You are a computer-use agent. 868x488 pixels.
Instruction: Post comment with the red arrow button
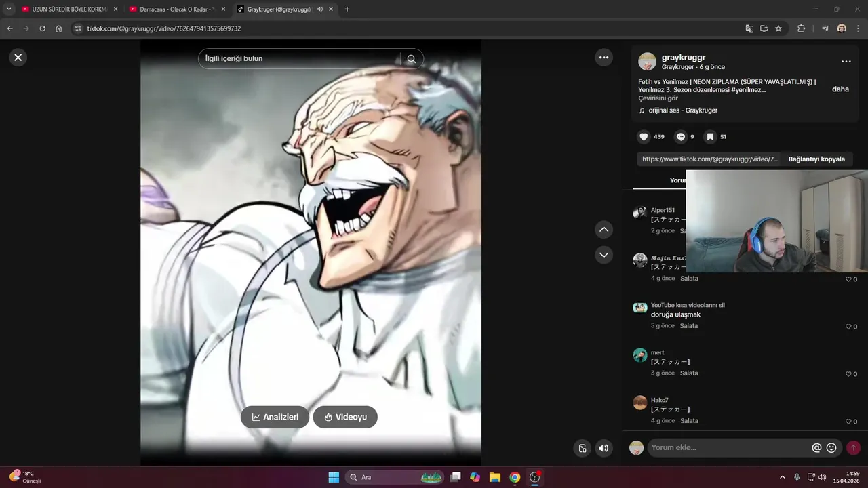(854, 448)
